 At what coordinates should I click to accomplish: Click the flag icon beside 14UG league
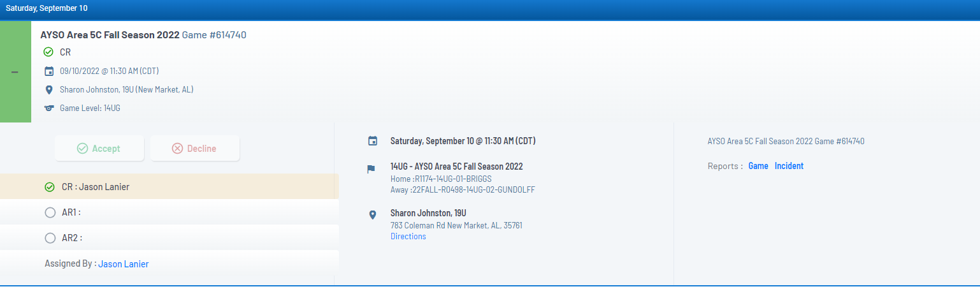(x=371, y=170)
